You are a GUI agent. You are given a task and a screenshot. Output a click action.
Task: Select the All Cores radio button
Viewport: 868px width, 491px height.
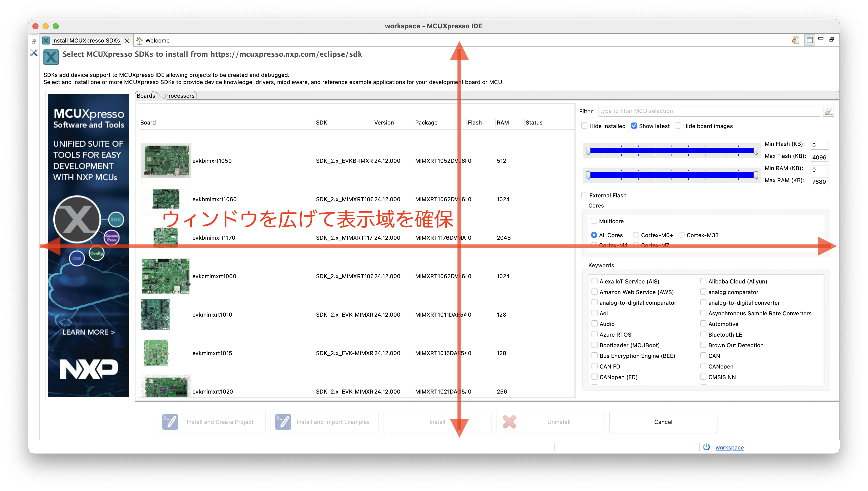594,235
